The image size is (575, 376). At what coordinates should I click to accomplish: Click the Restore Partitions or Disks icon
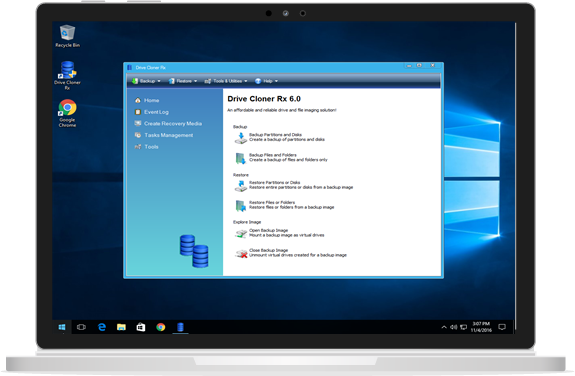pyautogui.click(x=241, y=186)
